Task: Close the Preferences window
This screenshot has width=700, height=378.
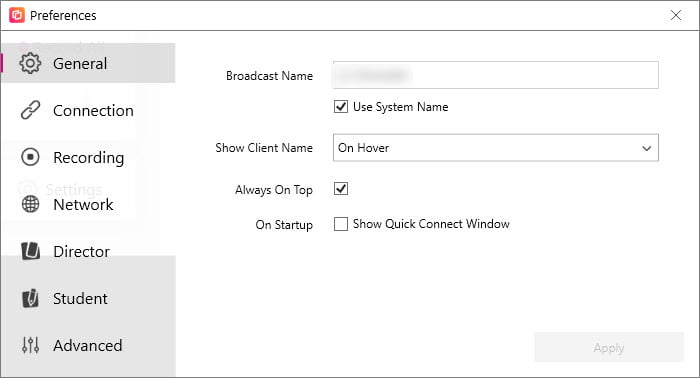Action: pyautogui.click(x=676, y=15)
